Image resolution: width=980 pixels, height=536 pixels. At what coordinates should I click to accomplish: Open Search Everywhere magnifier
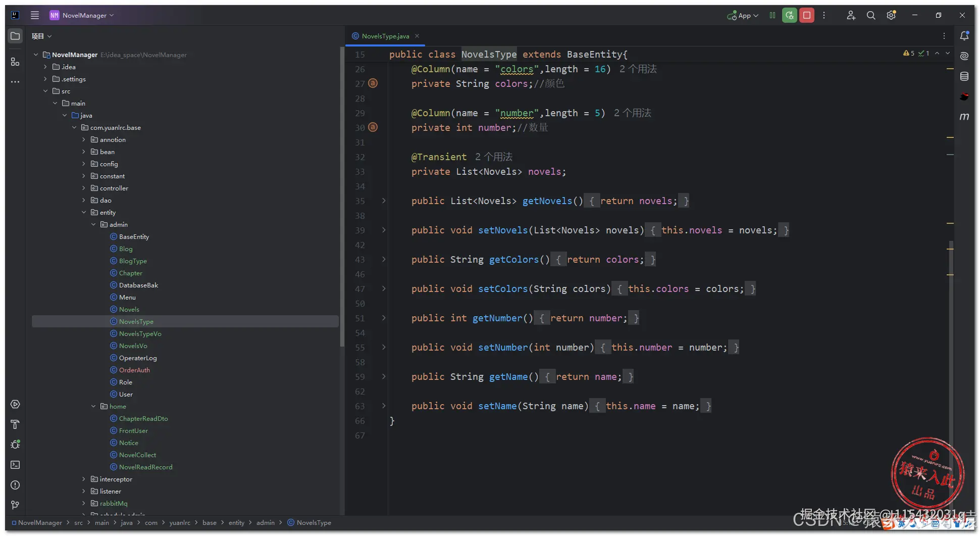pos(871,15)
